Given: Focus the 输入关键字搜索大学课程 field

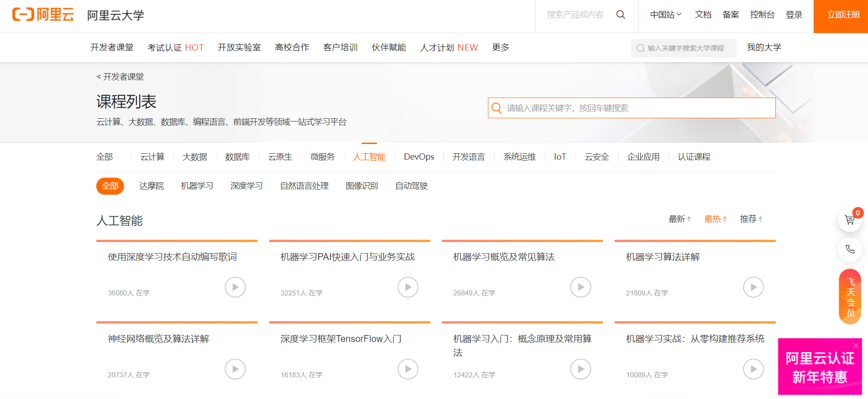Looking at the screenshot, I should [x=684, y=48].
